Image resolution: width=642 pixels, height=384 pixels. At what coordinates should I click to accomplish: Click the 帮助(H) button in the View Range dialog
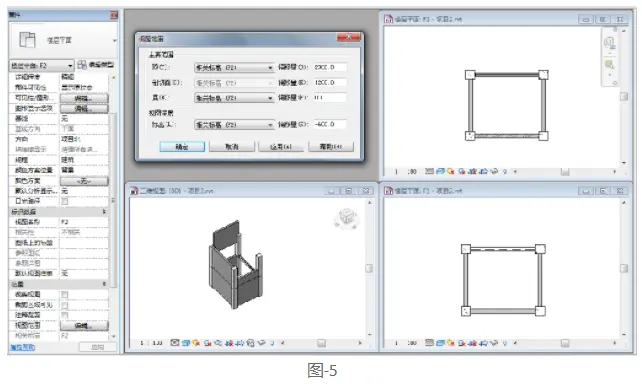pyautogui.click(x=331, y=147)
